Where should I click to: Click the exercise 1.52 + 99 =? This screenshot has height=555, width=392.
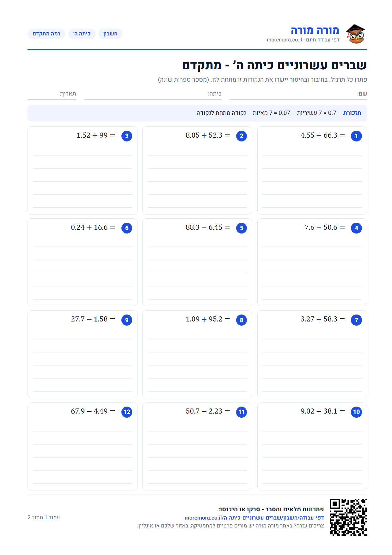click(96, 135)
